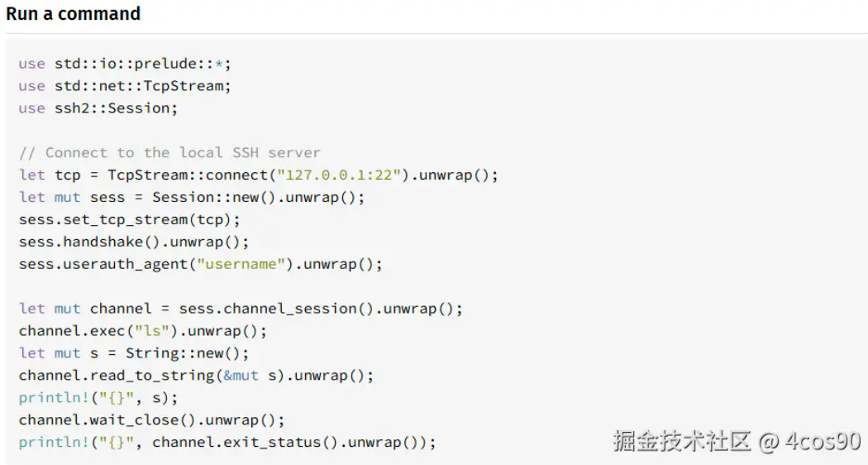Click the "掘金技术社区 @ 4cos90" watermark
Image resolution: width=868 pixels, height=465 pixels.
(x=737, y=441)
